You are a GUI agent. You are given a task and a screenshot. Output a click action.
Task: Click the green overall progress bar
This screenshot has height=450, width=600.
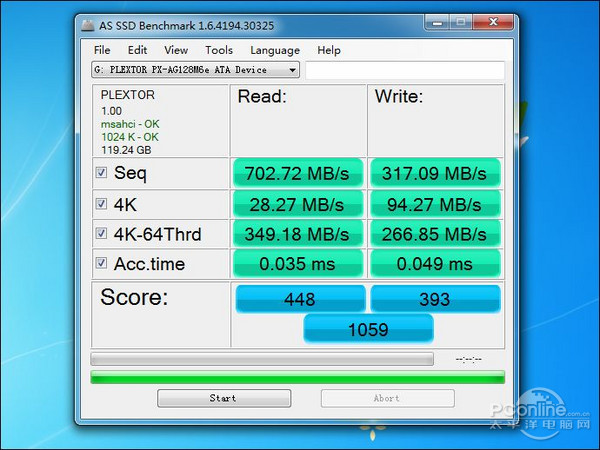(297, 377)
